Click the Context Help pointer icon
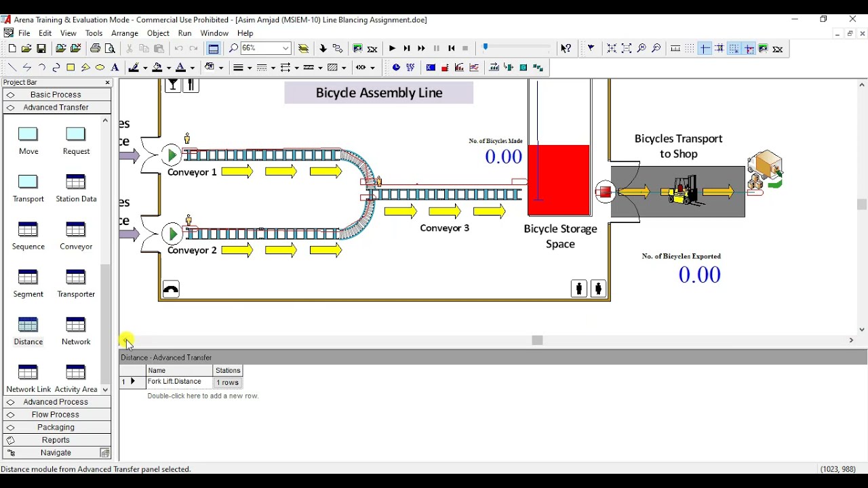 [566, 49]
